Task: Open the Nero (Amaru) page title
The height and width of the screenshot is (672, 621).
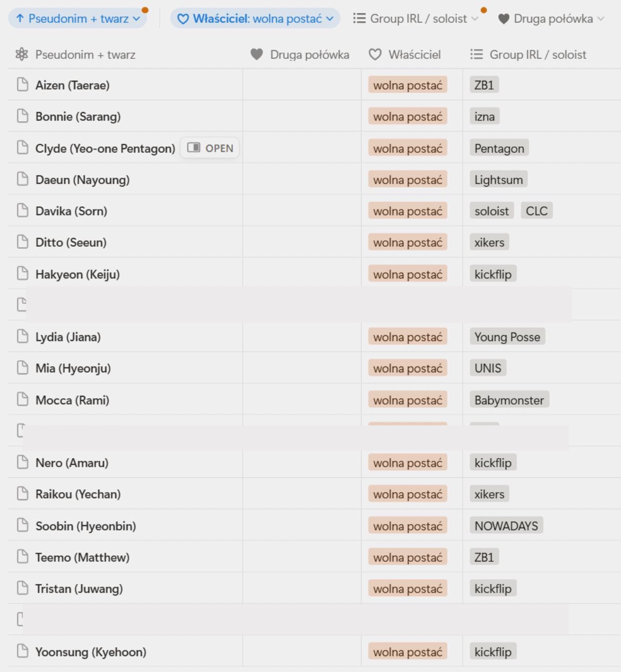Action: tap(72, 462)
